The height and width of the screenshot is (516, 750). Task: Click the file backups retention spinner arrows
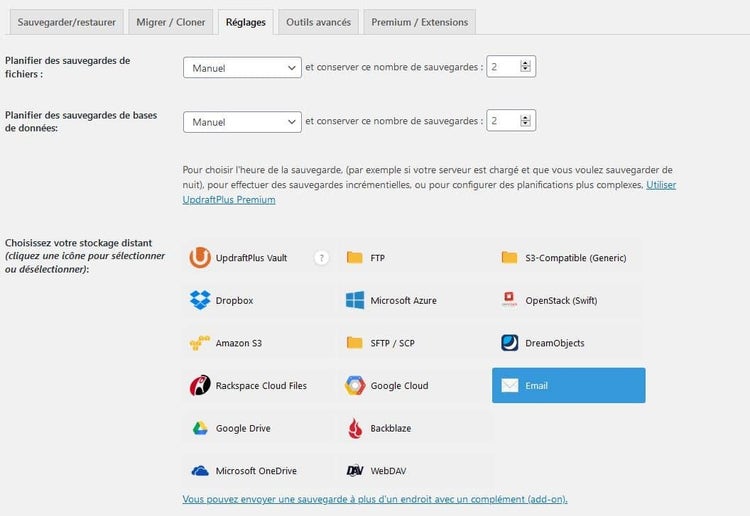[x=526, y=66]
